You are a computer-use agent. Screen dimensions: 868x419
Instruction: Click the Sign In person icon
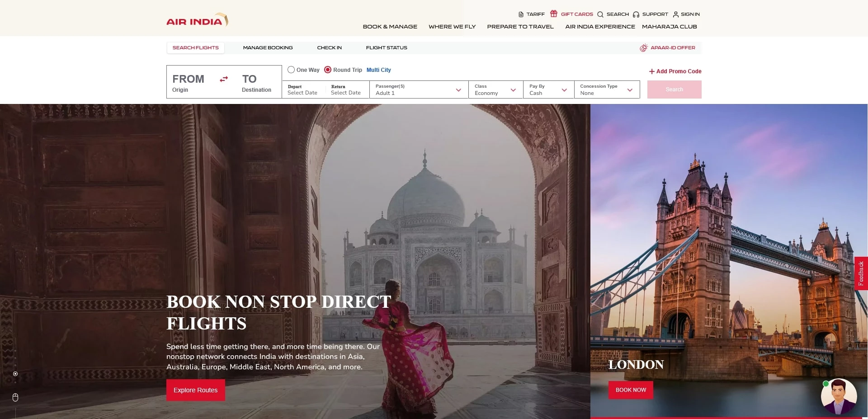[x=675, y=14]
